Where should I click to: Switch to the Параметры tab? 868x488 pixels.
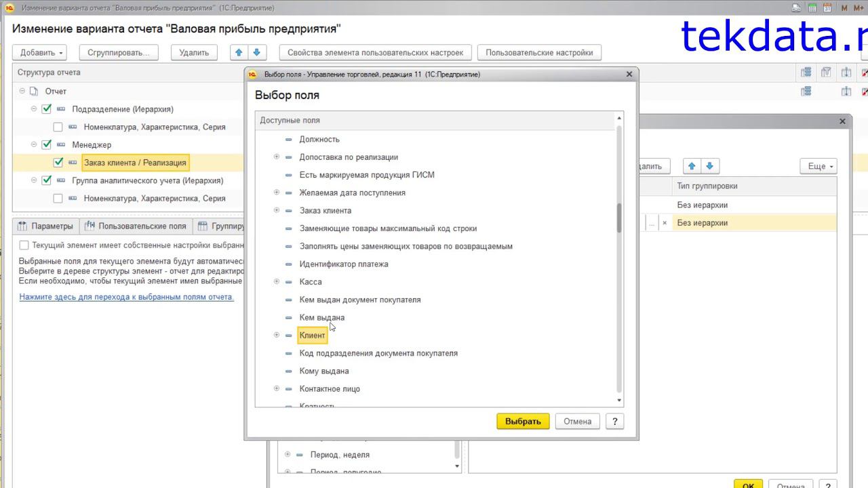pos(45,226)
